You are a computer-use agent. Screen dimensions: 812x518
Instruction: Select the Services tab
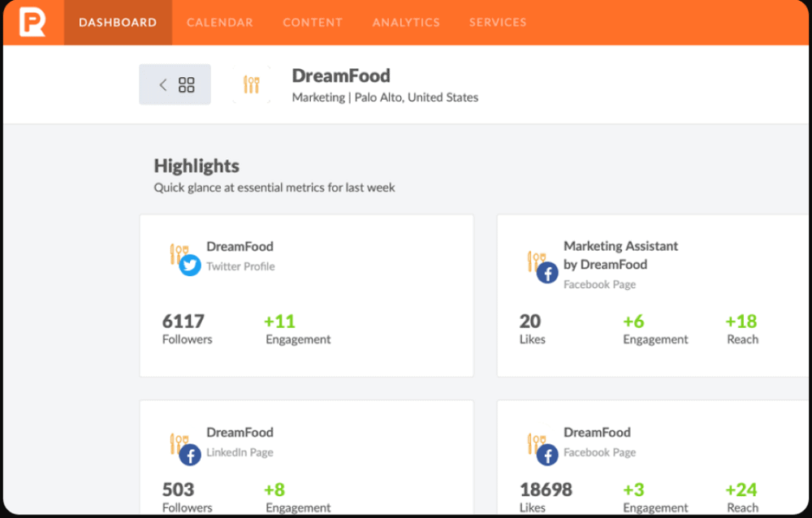(x=498, y=22)
